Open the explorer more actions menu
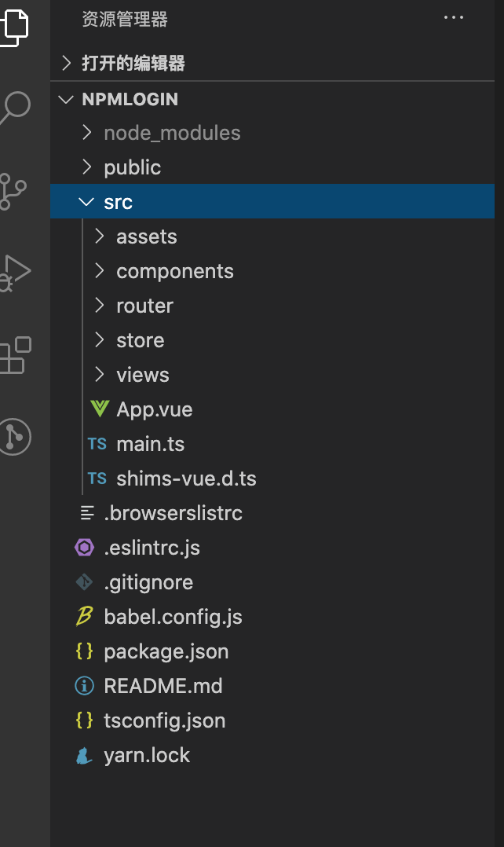 (454, 18)
